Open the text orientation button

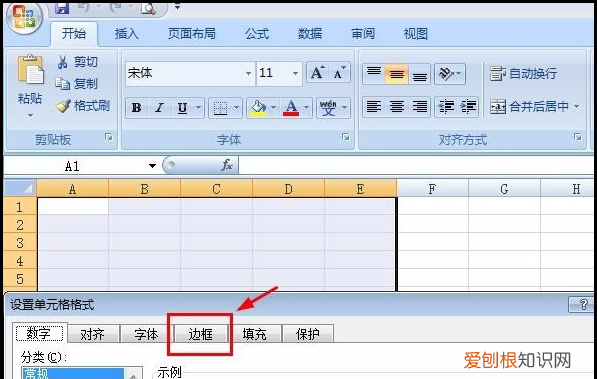(x=449, y=74)
